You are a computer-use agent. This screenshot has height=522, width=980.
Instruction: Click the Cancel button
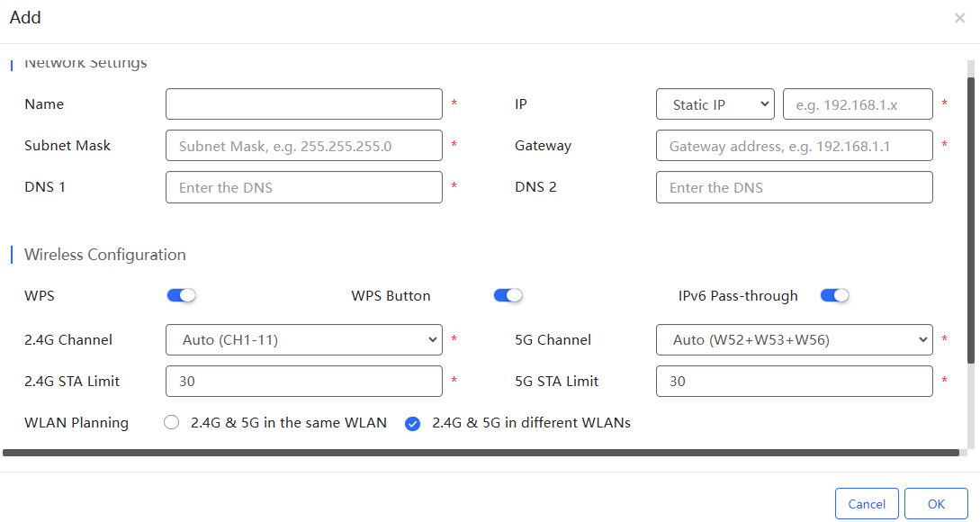click(x=867, y=504)
